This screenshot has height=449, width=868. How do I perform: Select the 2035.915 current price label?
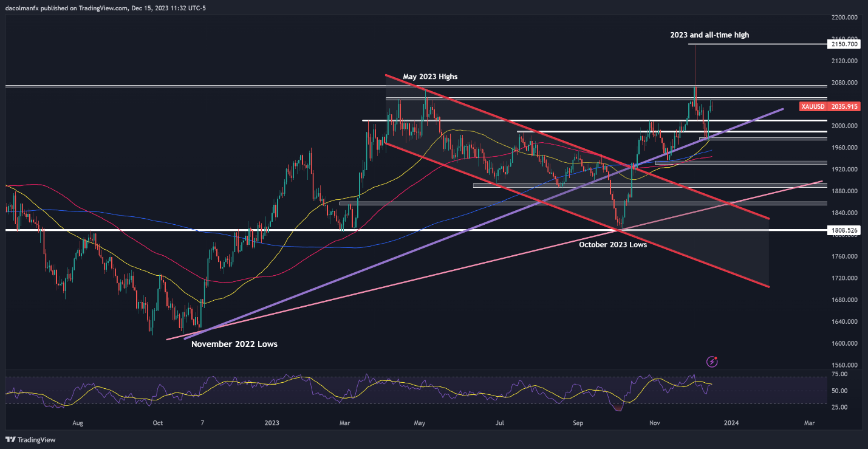[844, 106]
